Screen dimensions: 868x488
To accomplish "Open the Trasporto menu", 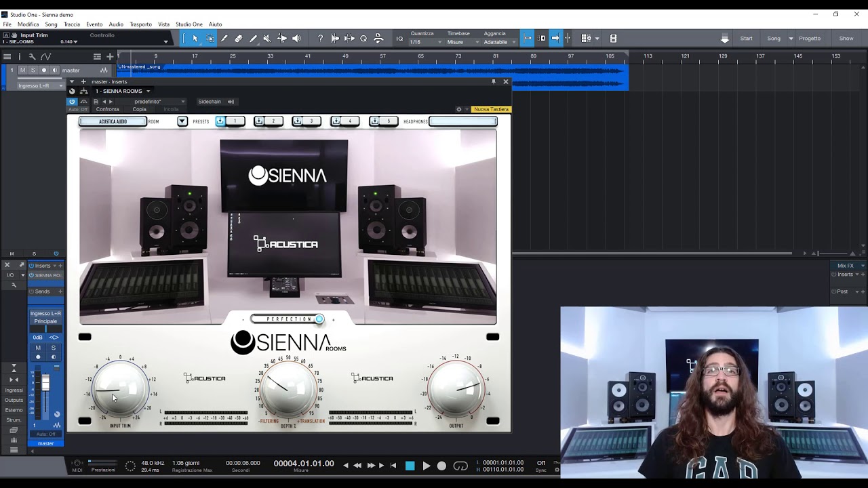I will tap(140, 24).
